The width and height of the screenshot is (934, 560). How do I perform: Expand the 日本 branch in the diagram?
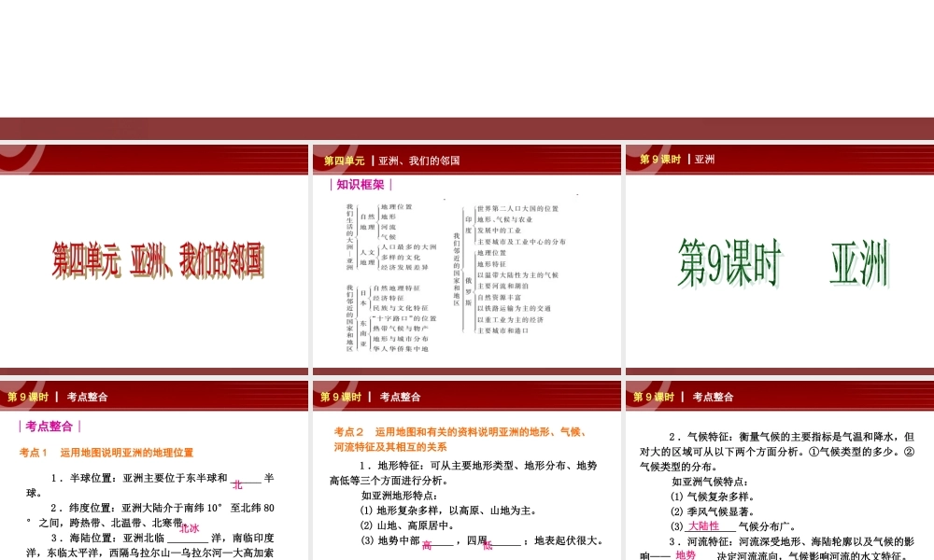point(362,299)
